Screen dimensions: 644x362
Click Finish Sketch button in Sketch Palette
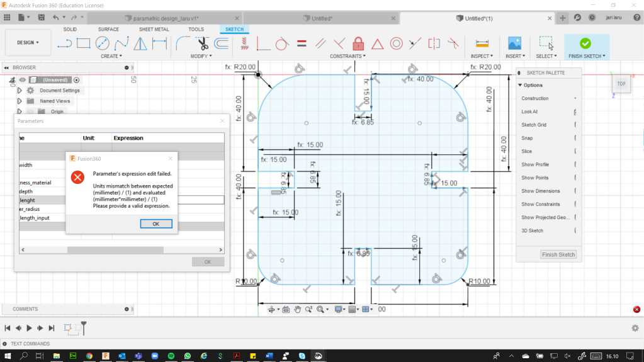558,254
